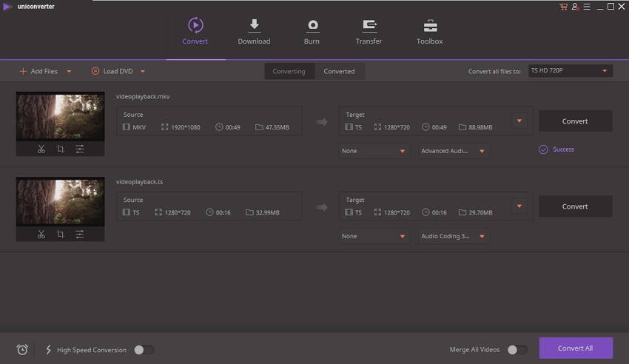Expand the Add Files dropdown arrow

click(x=69, y=71)
